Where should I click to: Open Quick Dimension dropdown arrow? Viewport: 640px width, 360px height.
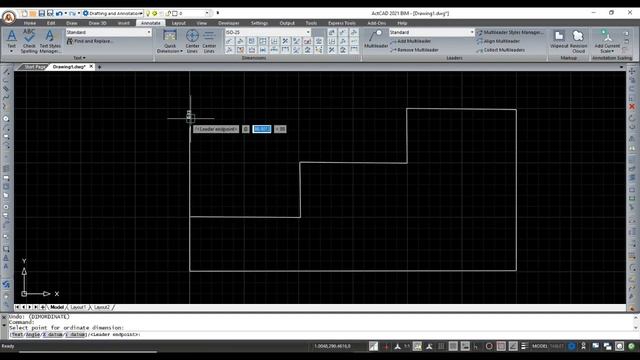coord(181,51)
